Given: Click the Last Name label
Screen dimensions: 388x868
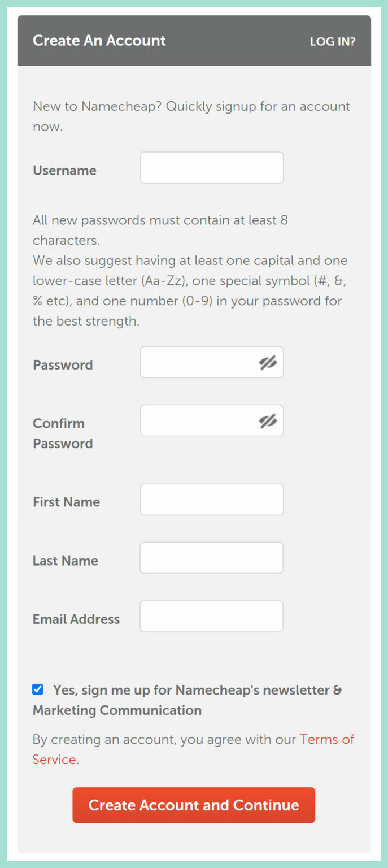Looking at the screenshot, I should (x=65, y=561).
